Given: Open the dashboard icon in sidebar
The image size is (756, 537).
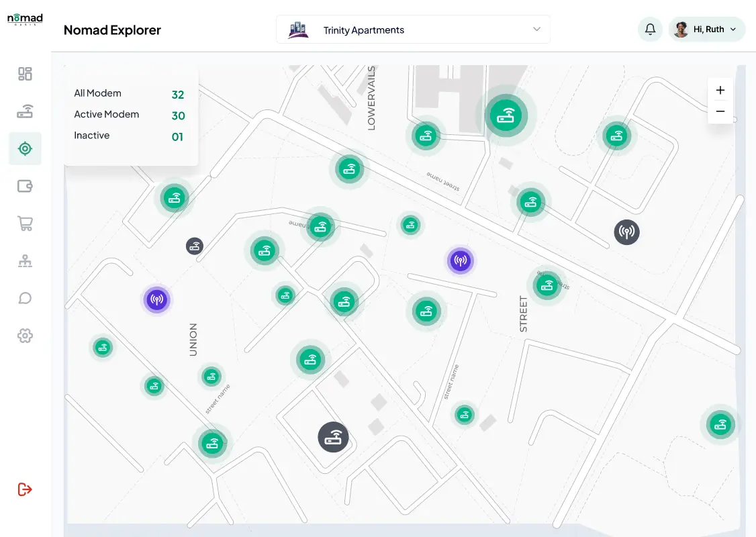Looking at the screenshot, I should tap(25, 74).
